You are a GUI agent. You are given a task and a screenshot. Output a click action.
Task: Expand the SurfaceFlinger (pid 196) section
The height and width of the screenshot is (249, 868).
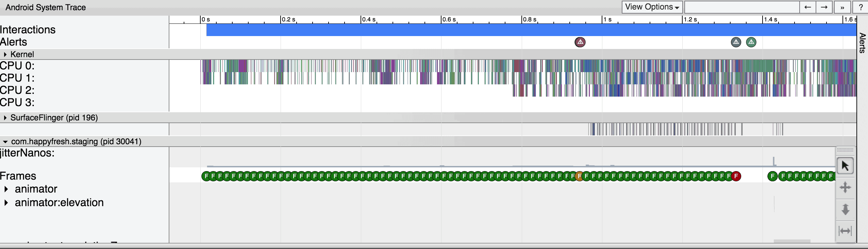pos(5,118)
